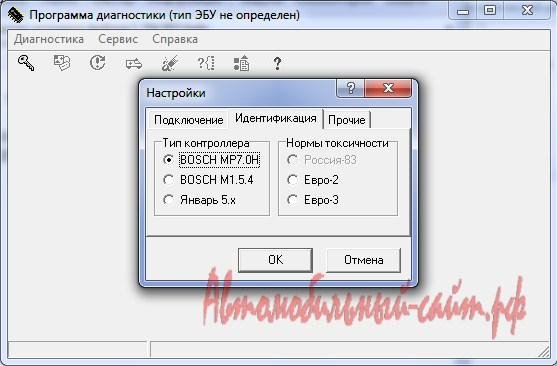
Task: Open the Справка menu
Action: (x=175, y=39)
